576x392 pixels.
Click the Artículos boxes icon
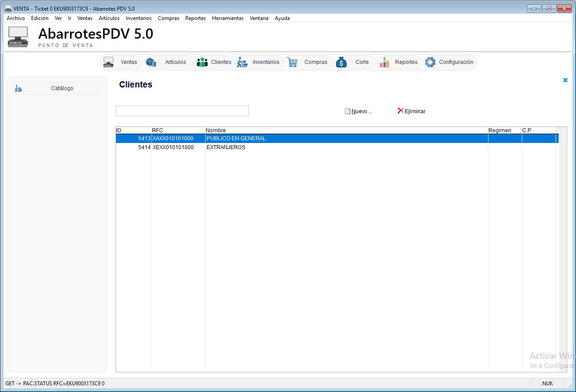click(151, 62)
